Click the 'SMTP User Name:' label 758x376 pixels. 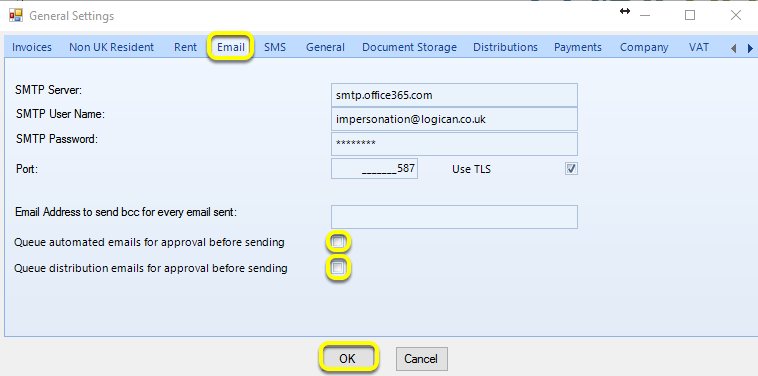(60, 115)
